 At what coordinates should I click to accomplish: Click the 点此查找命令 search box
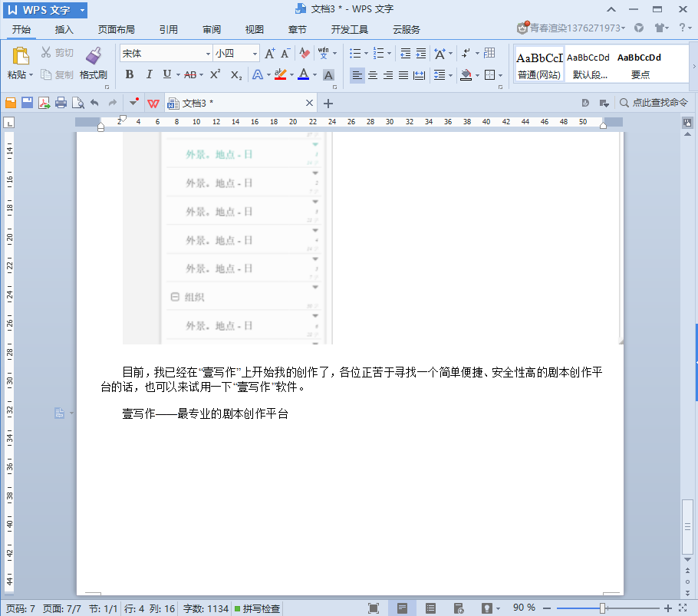click(654, 103)
